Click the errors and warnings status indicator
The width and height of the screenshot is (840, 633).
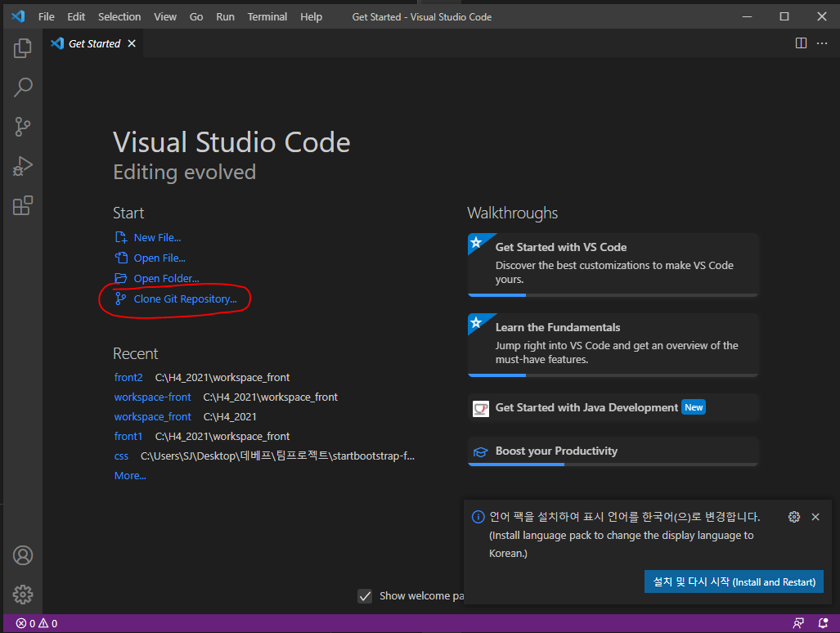[x=37, y=623]
